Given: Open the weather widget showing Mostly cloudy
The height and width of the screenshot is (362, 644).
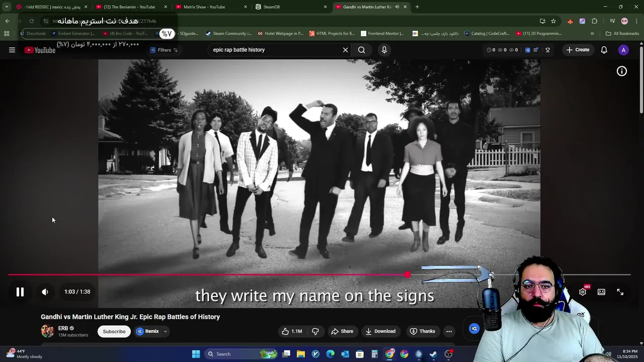Looking at the screenshot, I should (24, 354).
